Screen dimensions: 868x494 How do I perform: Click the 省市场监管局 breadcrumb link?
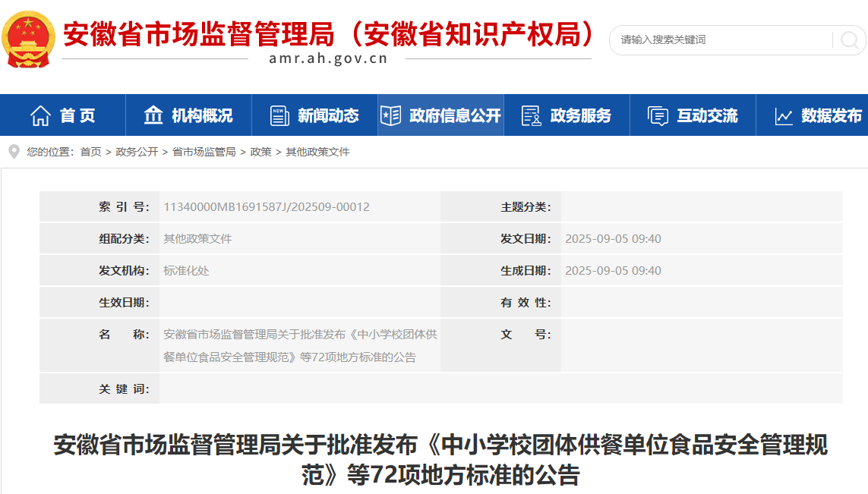coord(204,152)
